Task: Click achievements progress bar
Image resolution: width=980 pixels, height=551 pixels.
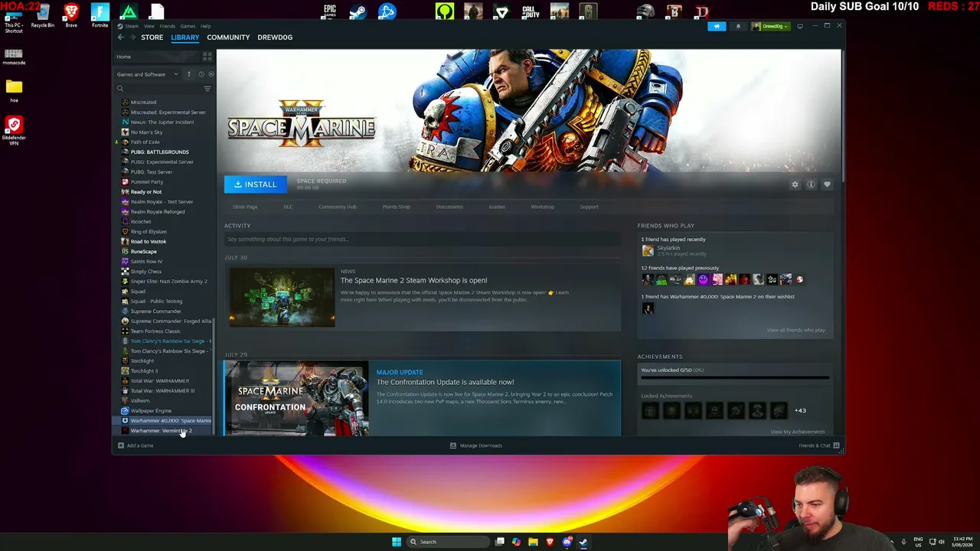Action: click(735, 377)
